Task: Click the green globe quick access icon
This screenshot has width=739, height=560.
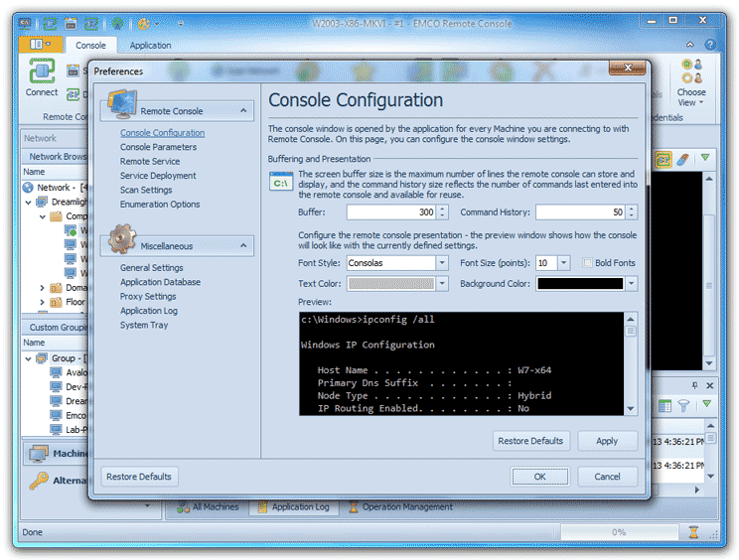Action: tap(117, 23)
